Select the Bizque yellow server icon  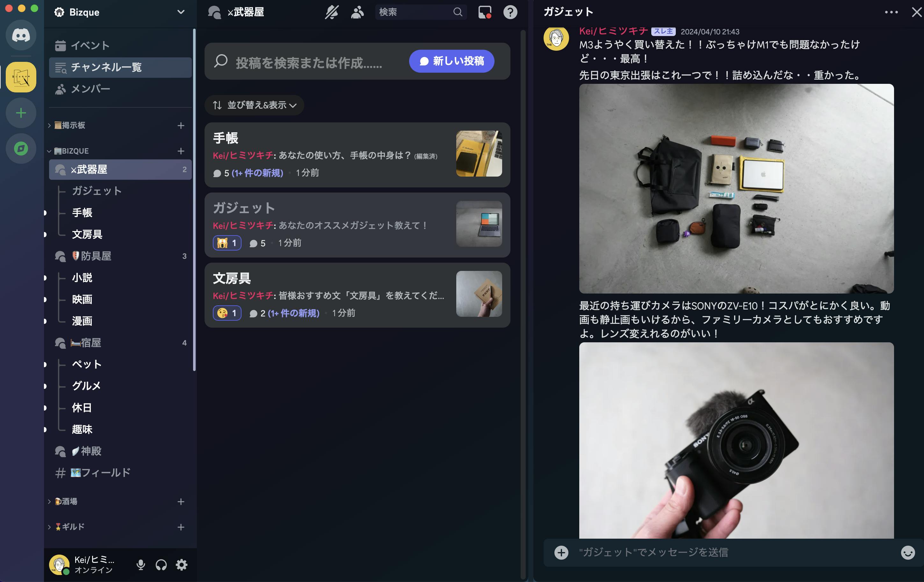click(x=21, y=77)
